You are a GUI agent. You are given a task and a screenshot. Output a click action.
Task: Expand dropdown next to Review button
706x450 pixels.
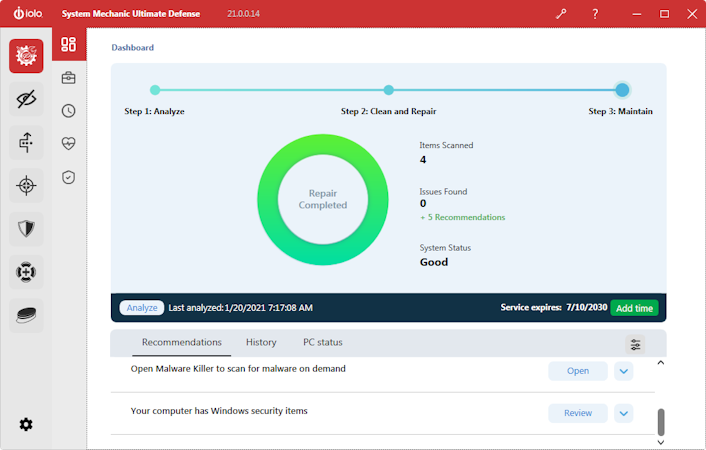[624, 413]
